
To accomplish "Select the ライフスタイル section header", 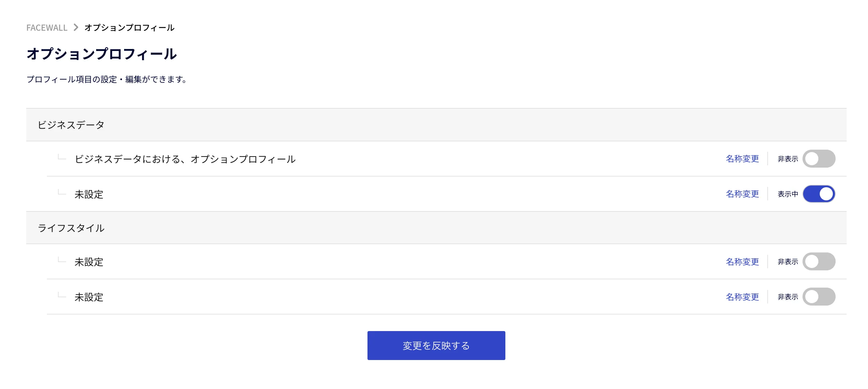I will tap(436, 228).
